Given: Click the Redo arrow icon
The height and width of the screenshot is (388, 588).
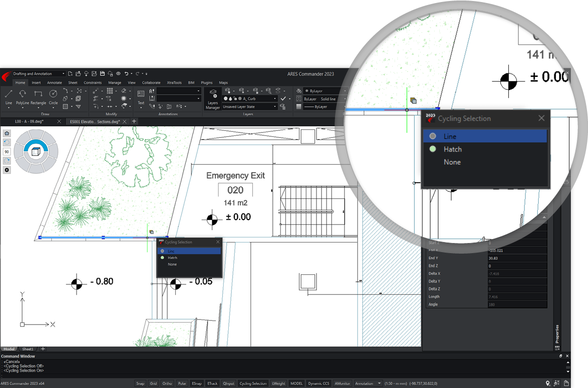Looking at the screenshot, I should (x=137, y=74).
